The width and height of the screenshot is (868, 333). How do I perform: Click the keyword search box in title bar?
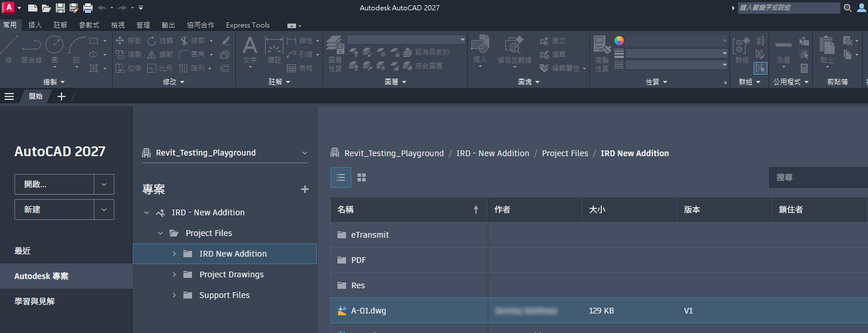click(x=789, y=7)
